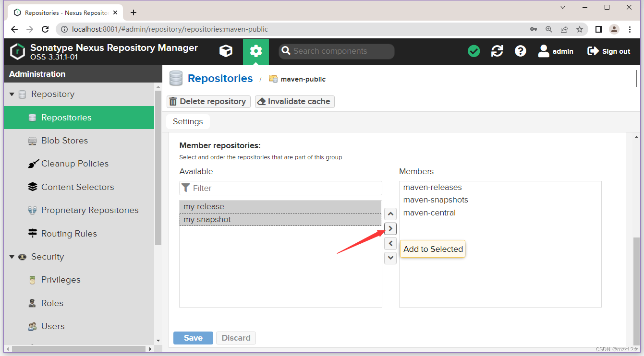
Task: Open the Administration gear icon
Action: 256,51
